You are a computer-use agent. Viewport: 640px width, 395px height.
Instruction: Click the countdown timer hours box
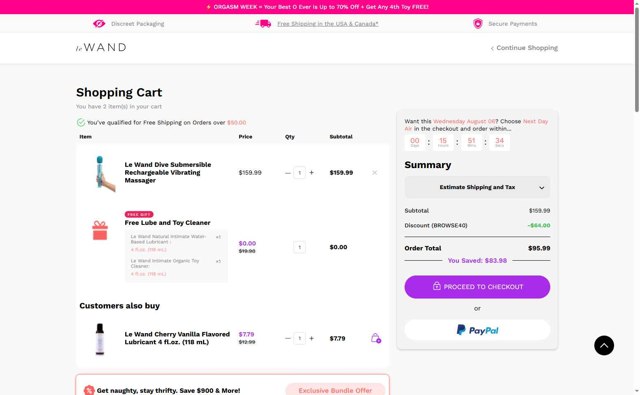click(443, 142)
